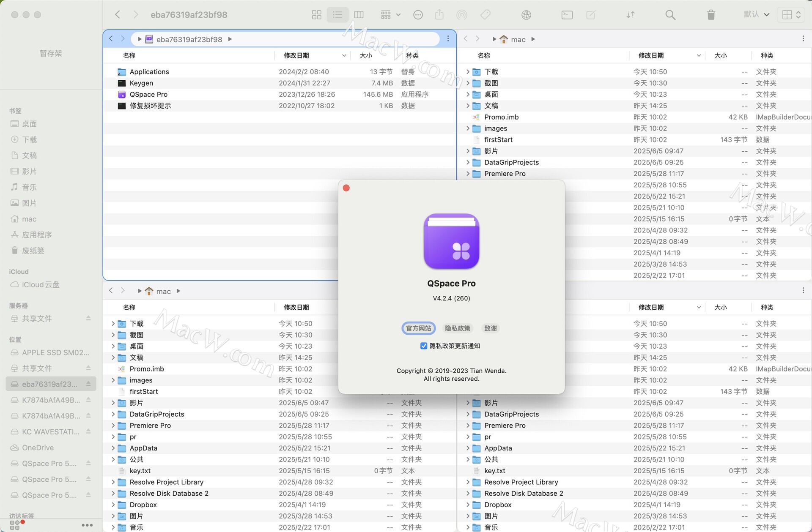The width and height of the screenshot is (812, 532).
Task: Click the QSpace Pro app logo
Action: [451, 241]
